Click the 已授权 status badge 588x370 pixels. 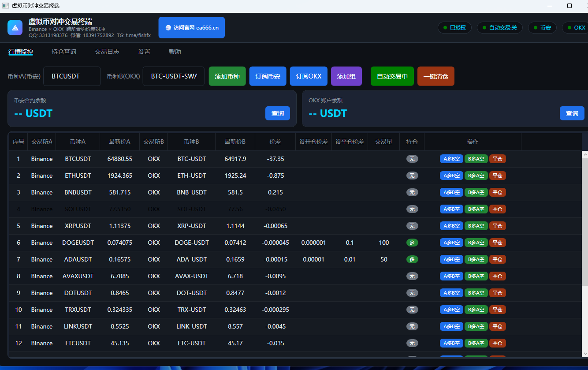(454, 27)
